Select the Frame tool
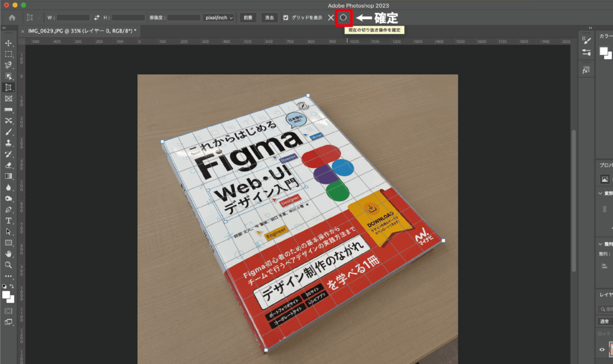 click(x=8, y=98)
